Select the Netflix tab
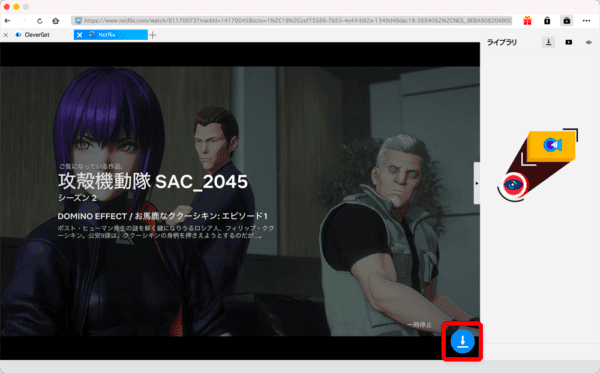 (111, 35)
